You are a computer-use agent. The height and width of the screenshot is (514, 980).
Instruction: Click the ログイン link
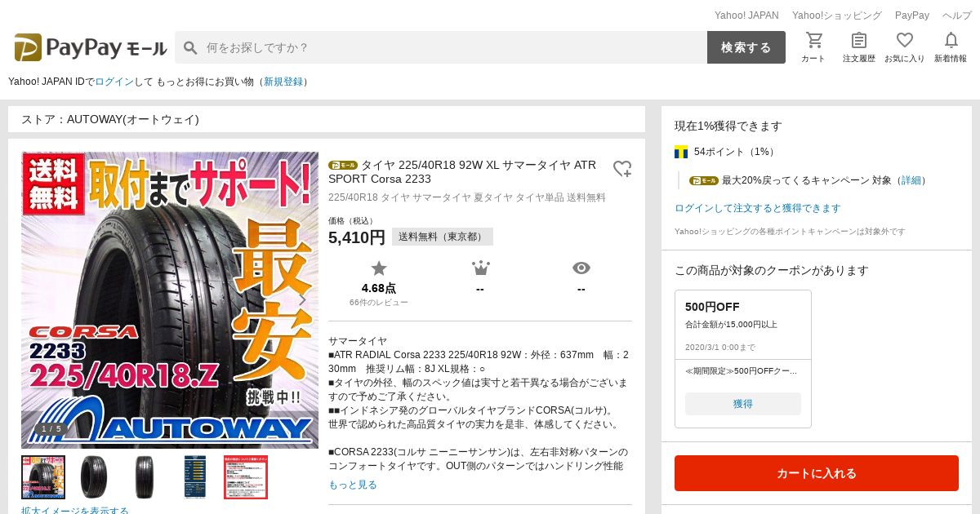pyautogui.click(x=114, y=82)
